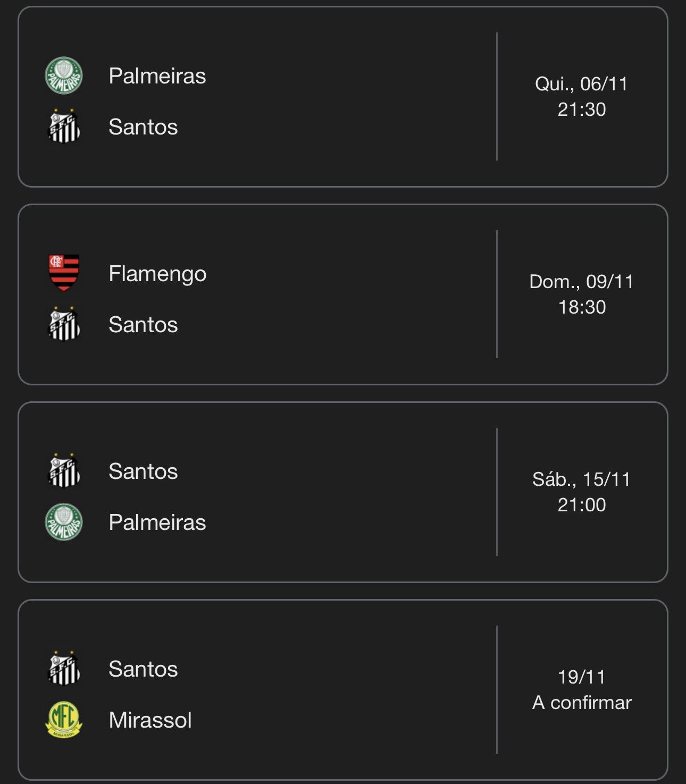Open match date Qui., 06/11 21:30
This screenshot has width=686, height=784.
coord(581,96)
